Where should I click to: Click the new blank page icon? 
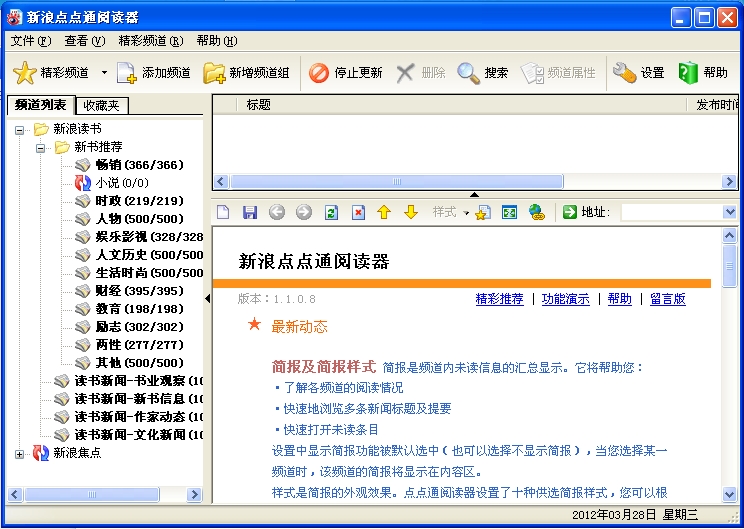tap(223, 212)
